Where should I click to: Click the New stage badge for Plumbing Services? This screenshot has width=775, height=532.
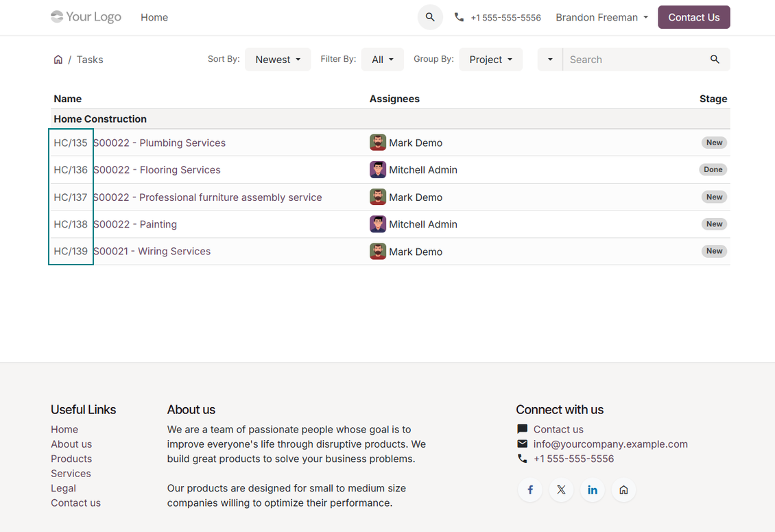point(714,143)
